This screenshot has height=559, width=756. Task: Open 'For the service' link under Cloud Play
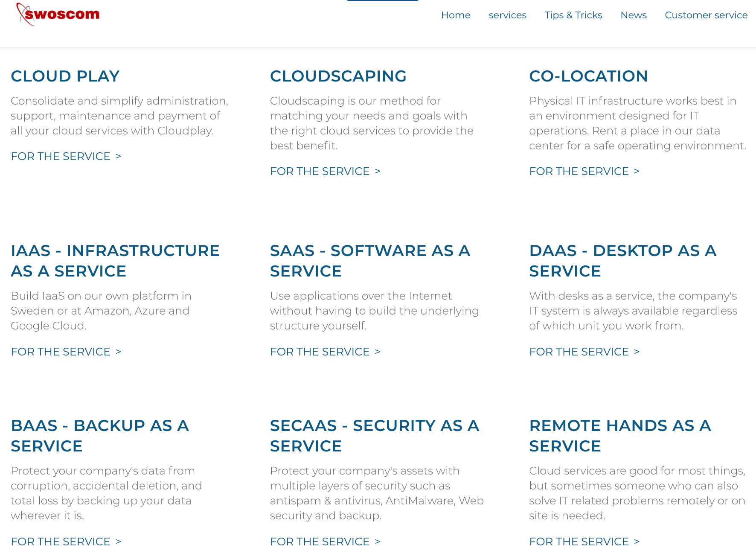[66, 156]
